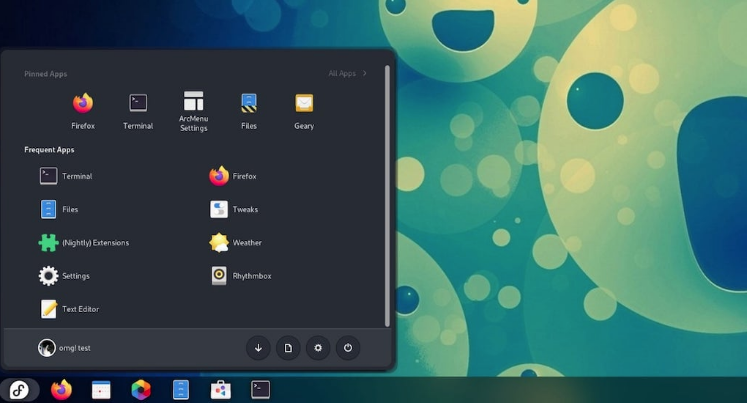Click the Fedora ArcMenu launcher button
Viewport: 749px width, 406px height.
pos(20,390)
